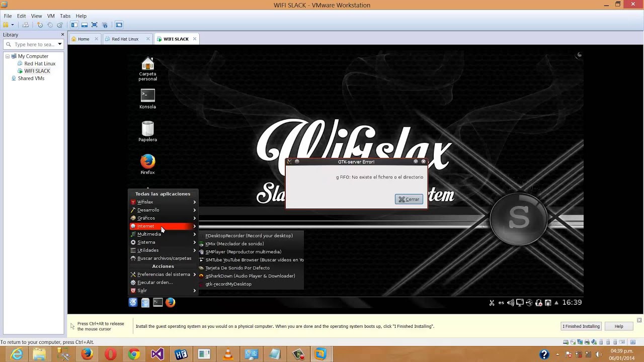
Task: Open the Edit menu
Action: 21,16
